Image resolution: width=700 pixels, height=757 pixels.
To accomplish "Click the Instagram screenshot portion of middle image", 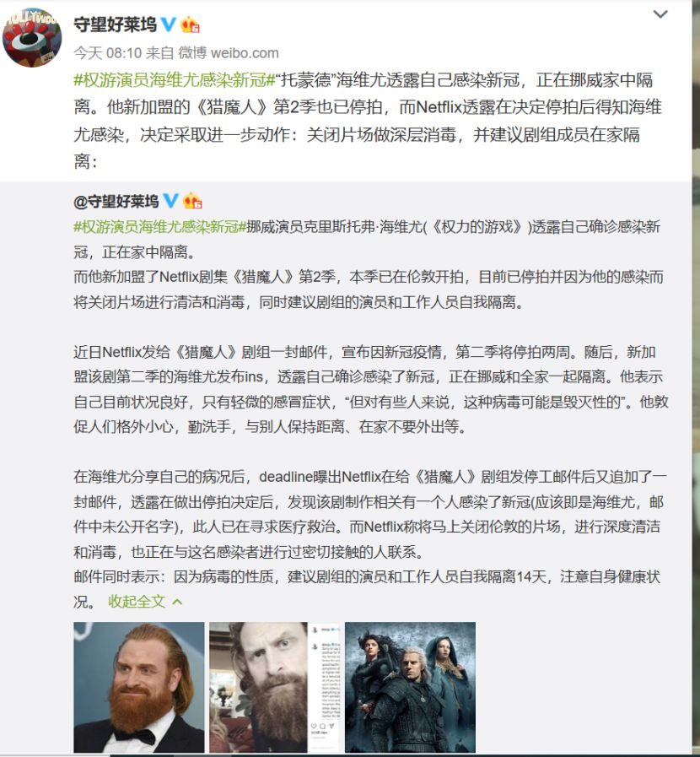I will click(324, 687).
